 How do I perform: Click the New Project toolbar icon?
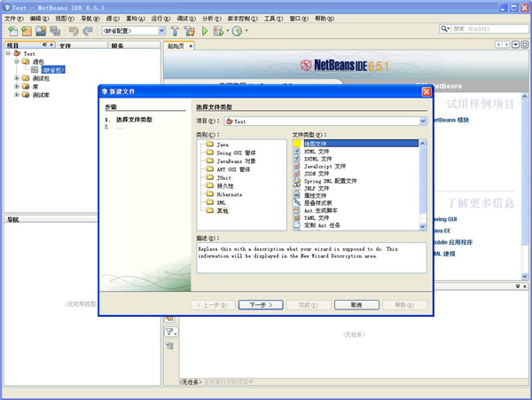(27, 31)
